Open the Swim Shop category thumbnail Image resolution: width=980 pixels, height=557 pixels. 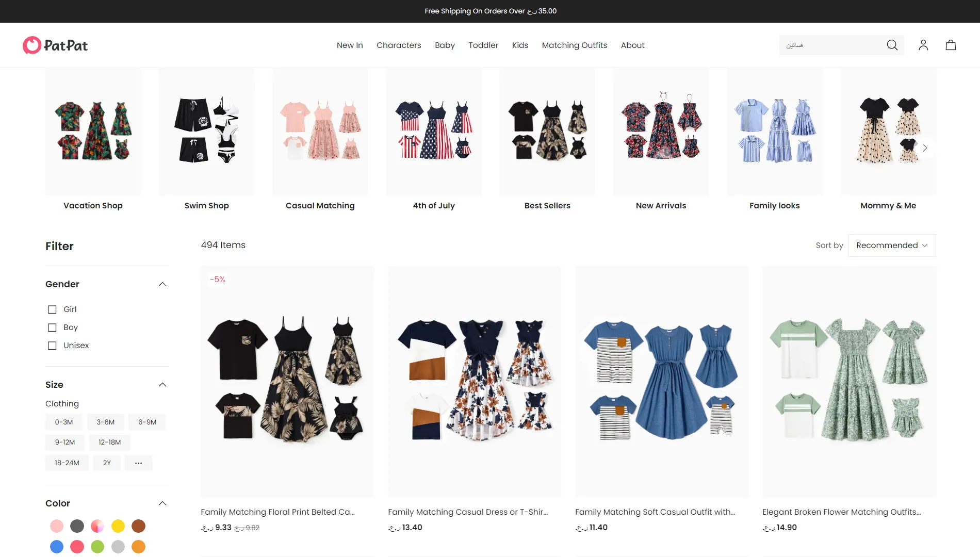(207, 140)
